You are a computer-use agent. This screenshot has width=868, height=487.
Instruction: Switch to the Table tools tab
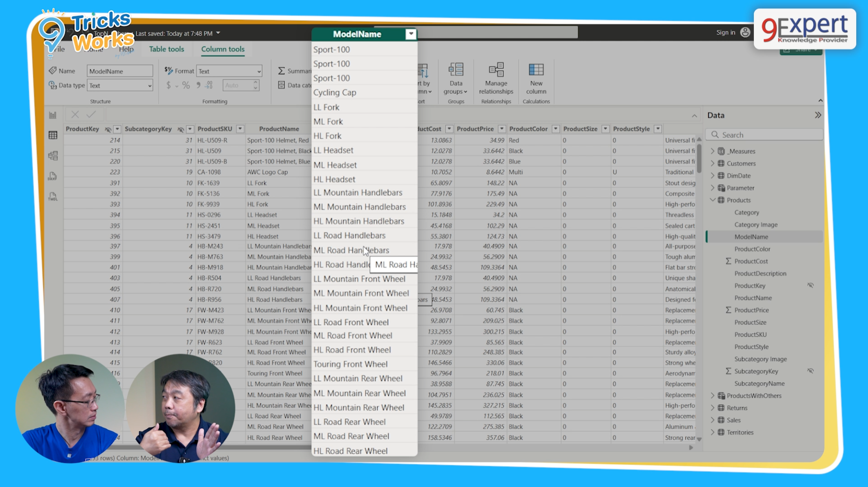(x=167, y=49)
